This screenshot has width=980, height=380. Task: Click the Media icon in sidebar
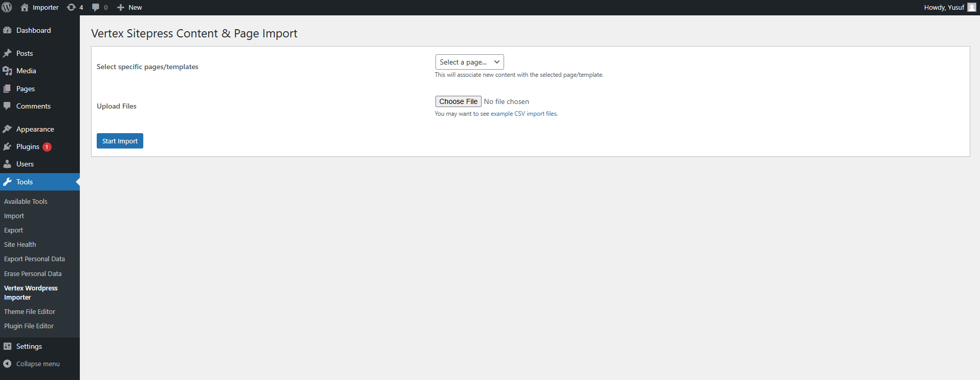tap(7, 71)
